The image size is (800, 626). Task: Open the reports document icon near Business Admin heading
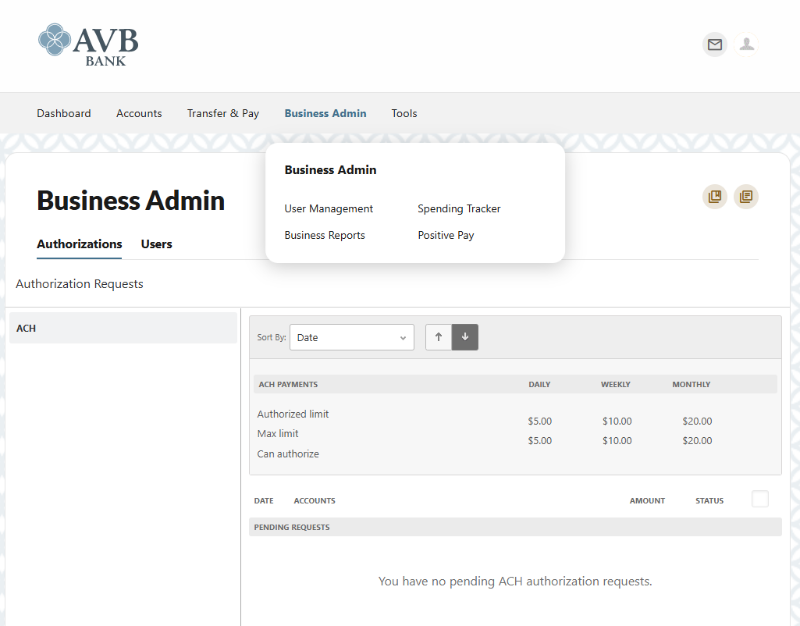click(746, 196)
